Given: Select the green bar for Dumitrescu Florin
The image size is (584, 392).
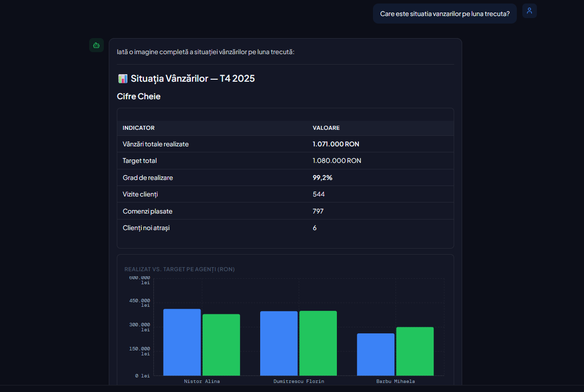Looking at the screenshot, I should tap(318, 342).
